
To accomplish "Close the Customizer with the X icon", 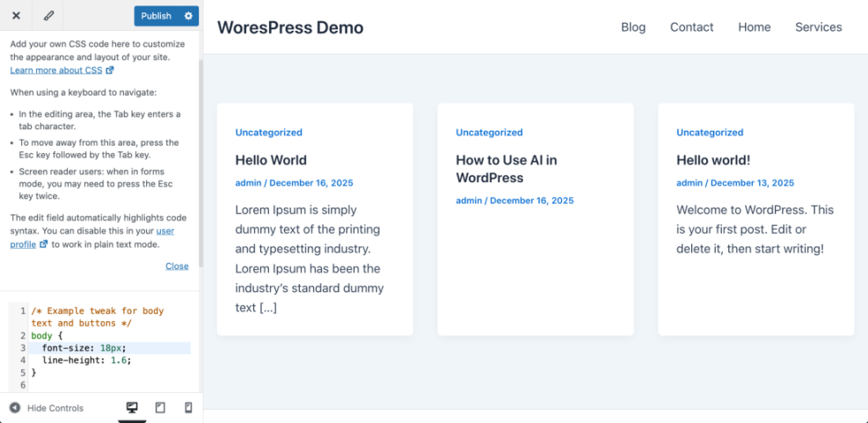I will pos(16,16).
